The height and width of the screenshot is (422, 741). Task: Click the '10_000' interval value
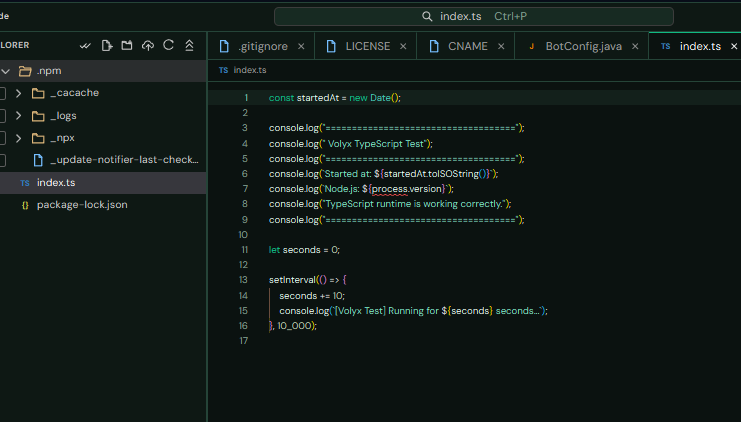coord(294,326)
